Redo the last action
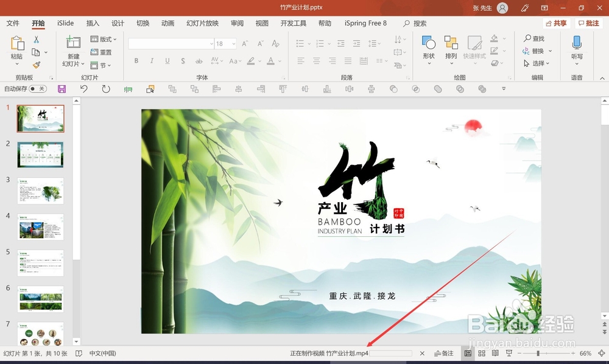 pyautogui.click(x=105, y=89)
